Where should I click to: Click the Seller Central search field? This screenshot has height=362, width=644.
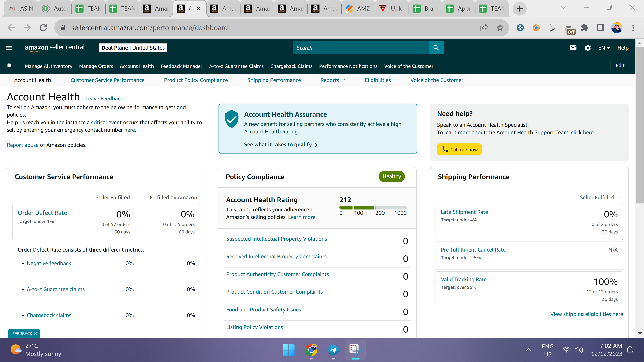(x=361, y=48)
